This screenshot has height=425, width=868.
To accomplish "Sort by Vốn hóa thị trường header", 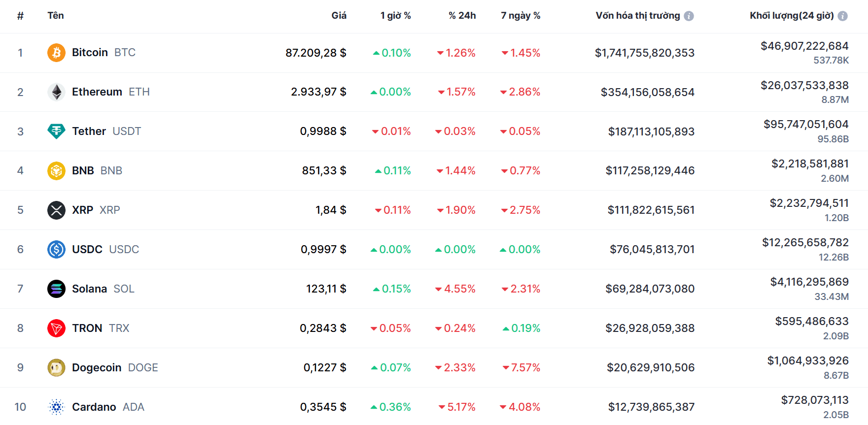I will click(638, 16).
